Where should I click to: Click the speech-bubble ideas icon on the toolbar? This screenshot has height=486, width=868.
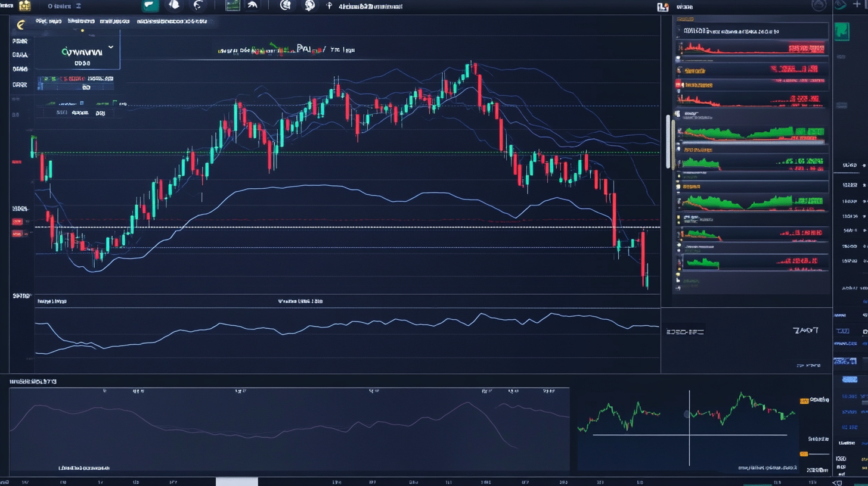click(308, 6)
